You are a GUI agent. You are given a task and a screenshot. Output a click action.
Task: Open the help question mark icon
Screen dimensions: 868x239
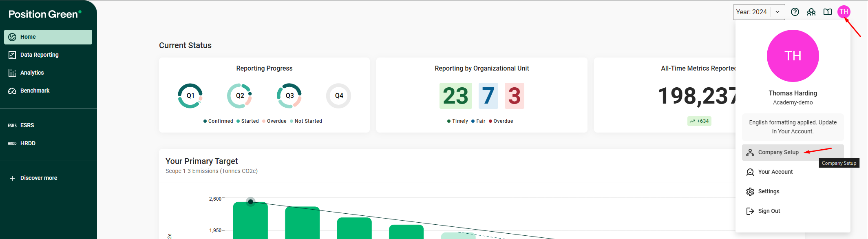coord(795,12)
